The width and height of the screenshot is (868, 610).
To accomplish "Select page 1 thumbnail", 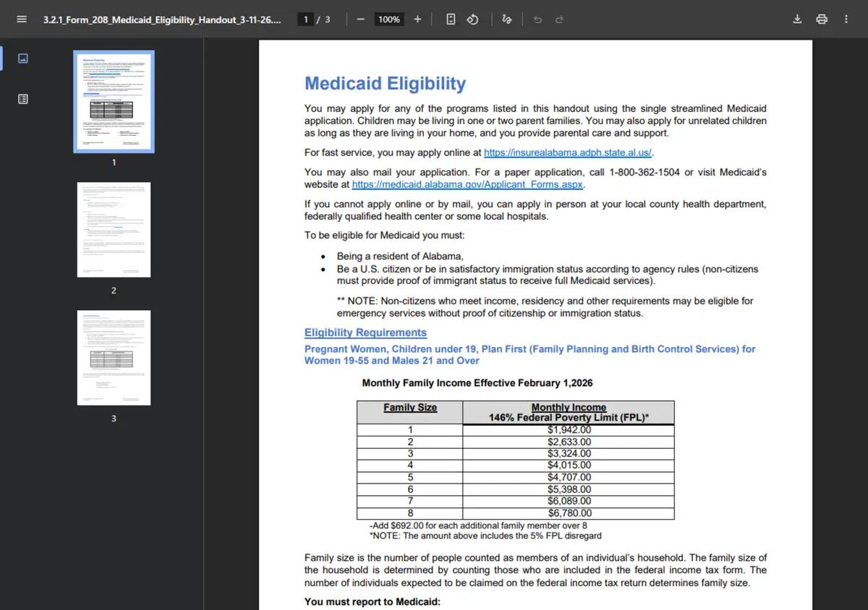I will (114, 101).
